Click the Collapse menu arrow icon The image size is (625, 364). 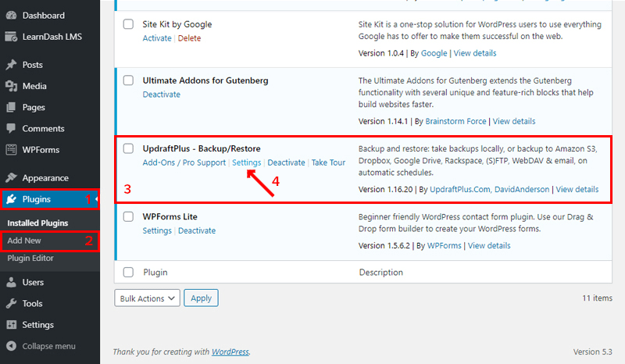pos(11,346)
